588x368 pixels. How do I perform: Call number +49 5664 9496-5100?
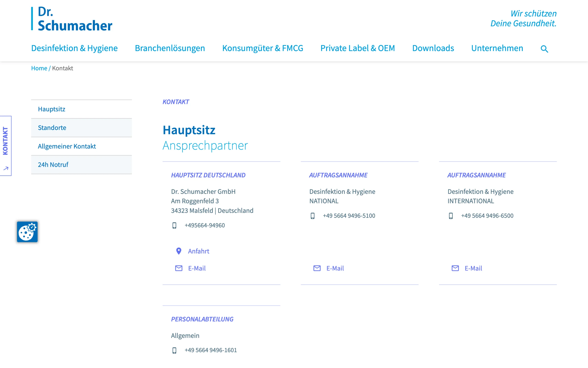point(349,216)
